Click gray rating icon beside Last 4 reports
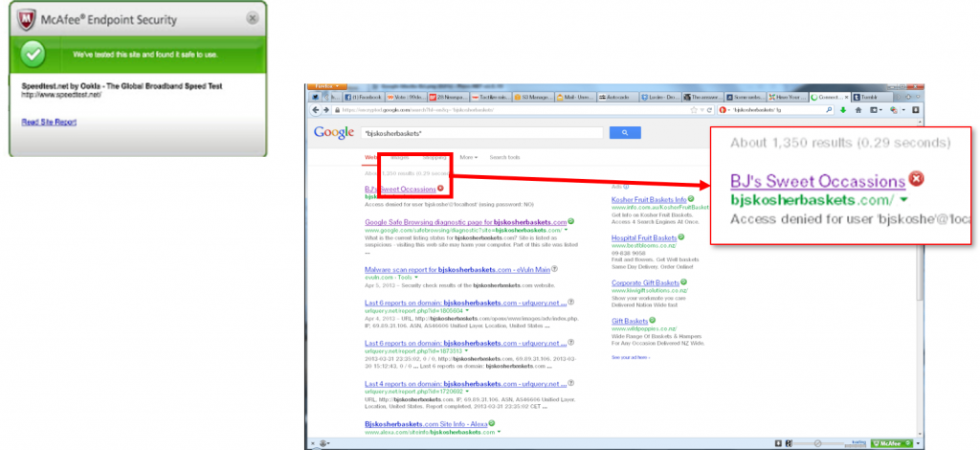Image resolution: width=980 pixels, height=450 pixels. click(572, 383)
